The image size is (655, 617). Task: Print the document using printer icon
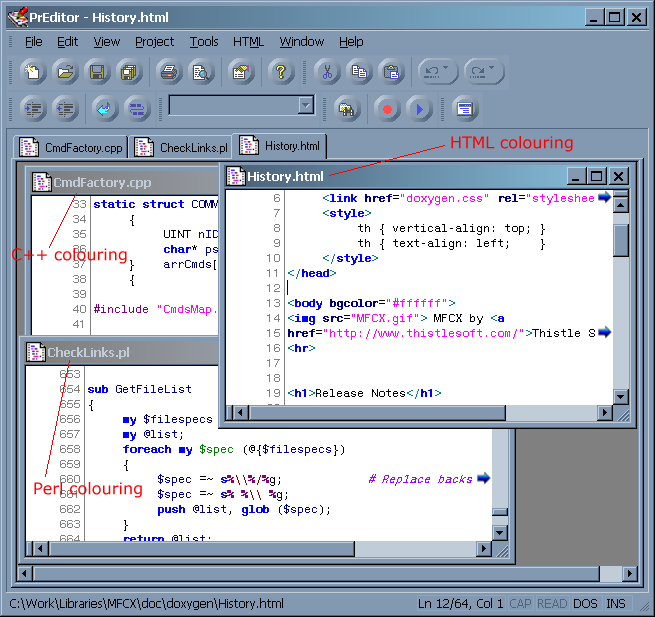pyautogui.click(x=169, y=72)
